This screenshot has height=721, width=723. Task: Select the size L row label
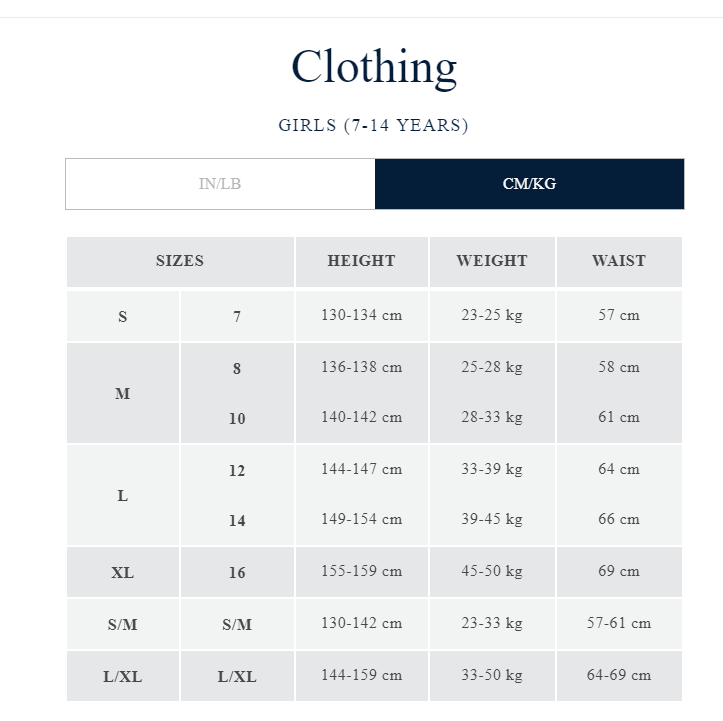coord(123,496)
